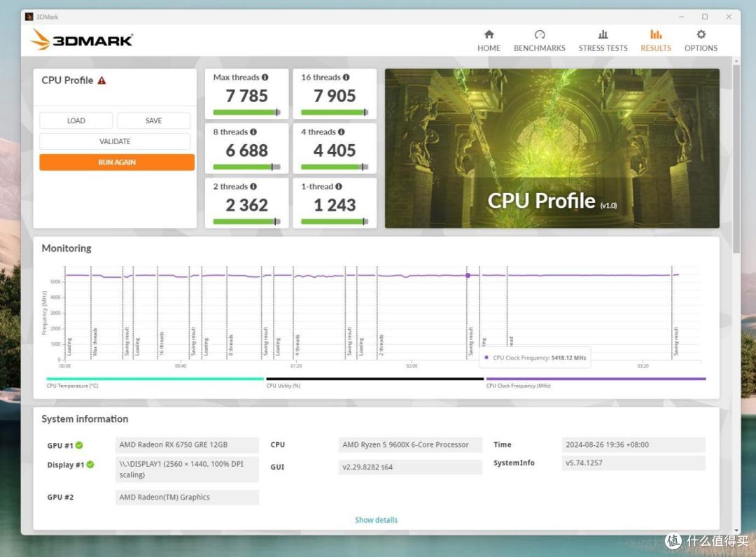Click the 3DMark title bar app icon
Image resolution: width=756 pixels, height=557 pixels.
click(29, 17)
